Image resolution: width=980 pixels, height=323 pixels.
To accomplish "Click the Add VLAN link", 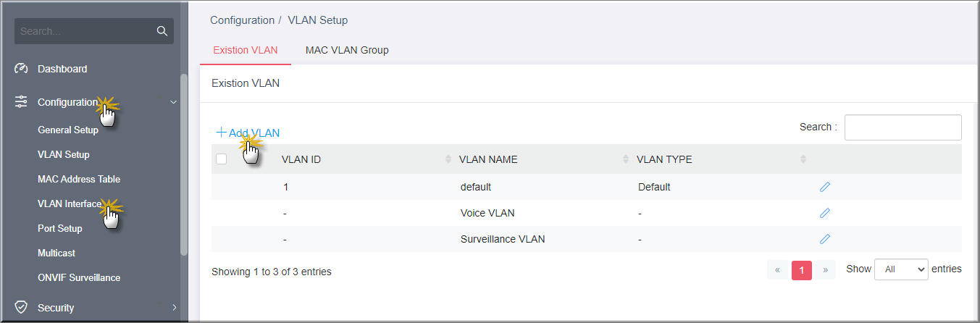I will pos(248,133).
